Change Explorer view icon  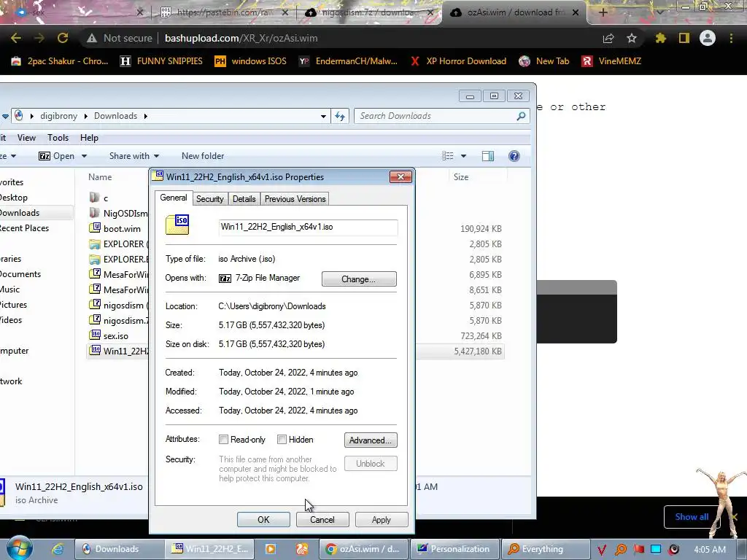tap(448, 156)
